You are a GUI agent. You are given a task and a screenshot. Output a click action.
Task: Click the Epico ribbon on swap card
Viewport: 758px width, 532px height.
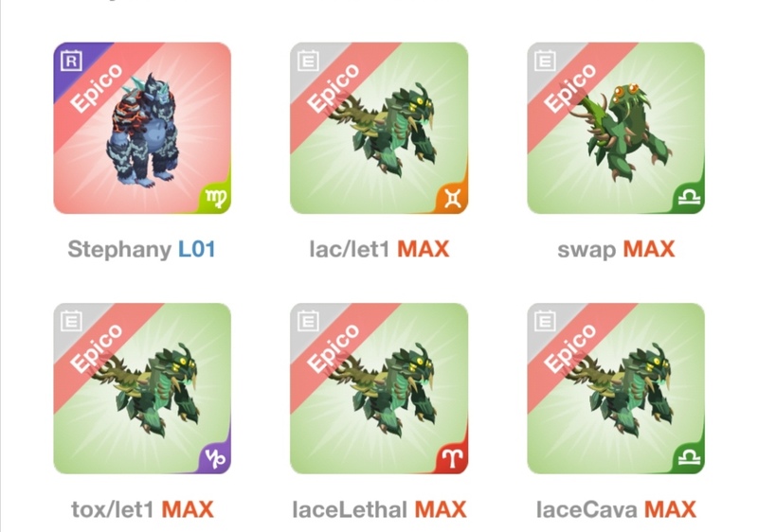click(569, 87)
